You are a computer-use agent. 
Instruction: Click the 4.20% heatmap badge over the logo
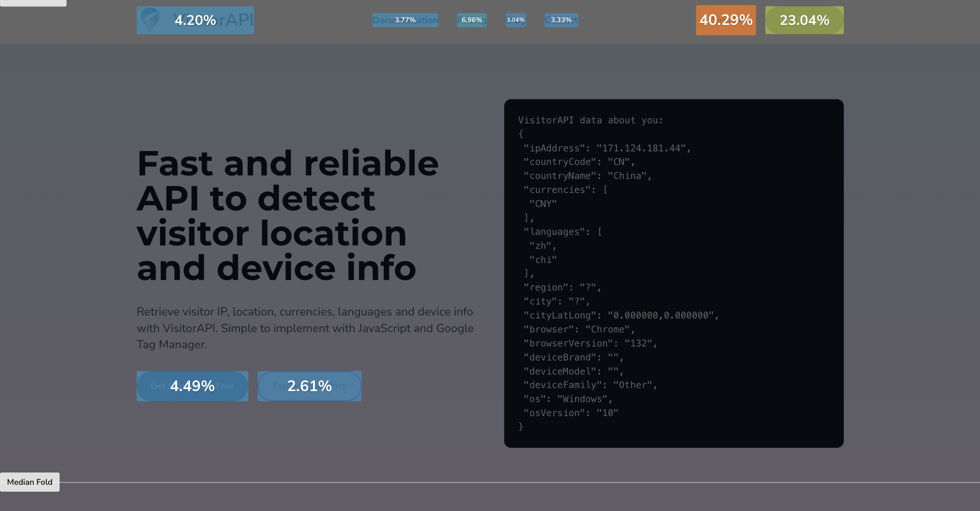pos(195,20)
